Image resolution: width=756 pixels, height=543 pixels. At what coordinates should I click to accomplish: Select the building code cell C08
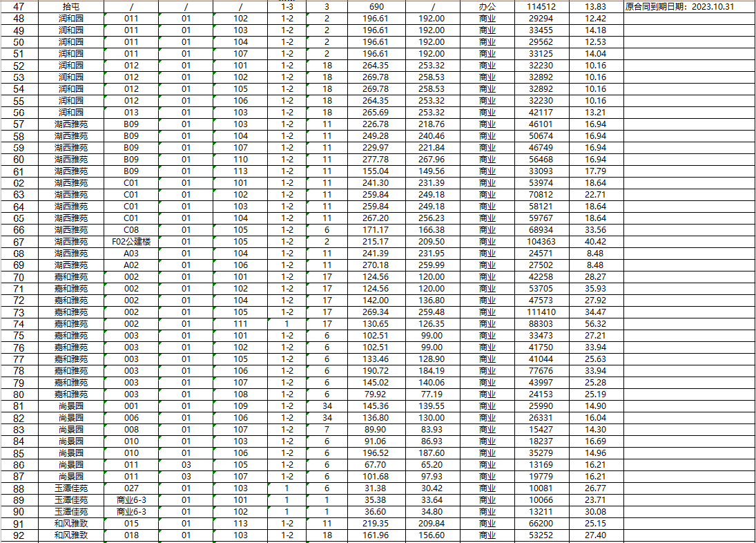point(131,230)
